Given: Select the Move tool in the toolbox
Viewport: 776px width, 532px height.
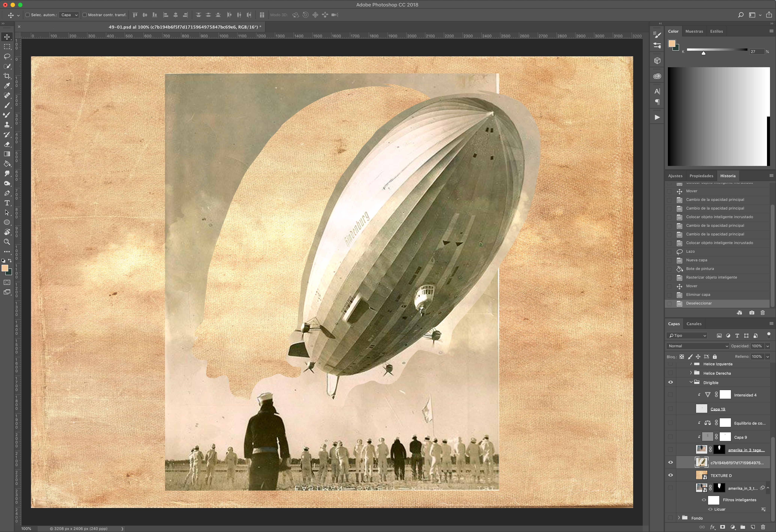Looking at the screenshot, I should coord(7,37).
